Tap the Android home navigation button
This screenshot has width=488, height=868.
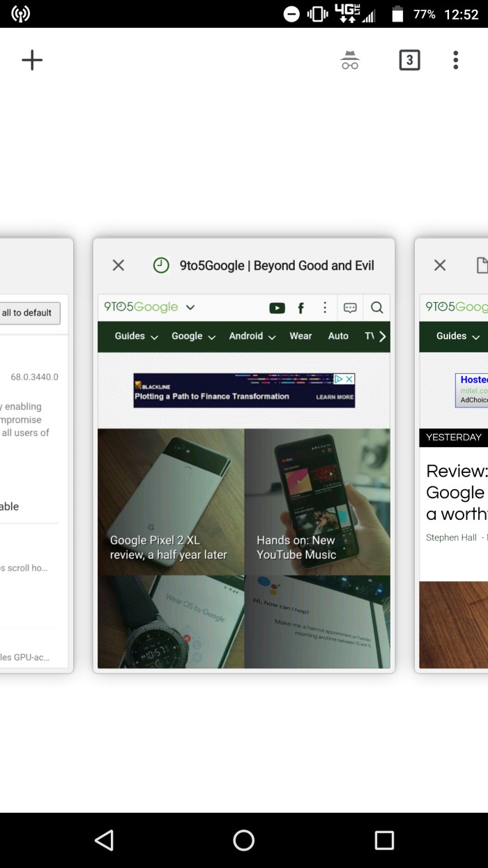click(x=244, y=840)
